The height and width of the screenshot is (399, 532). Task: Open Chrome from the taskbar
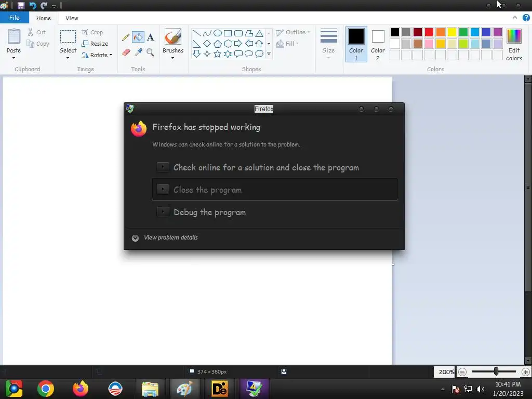click(x=46, y=389)
